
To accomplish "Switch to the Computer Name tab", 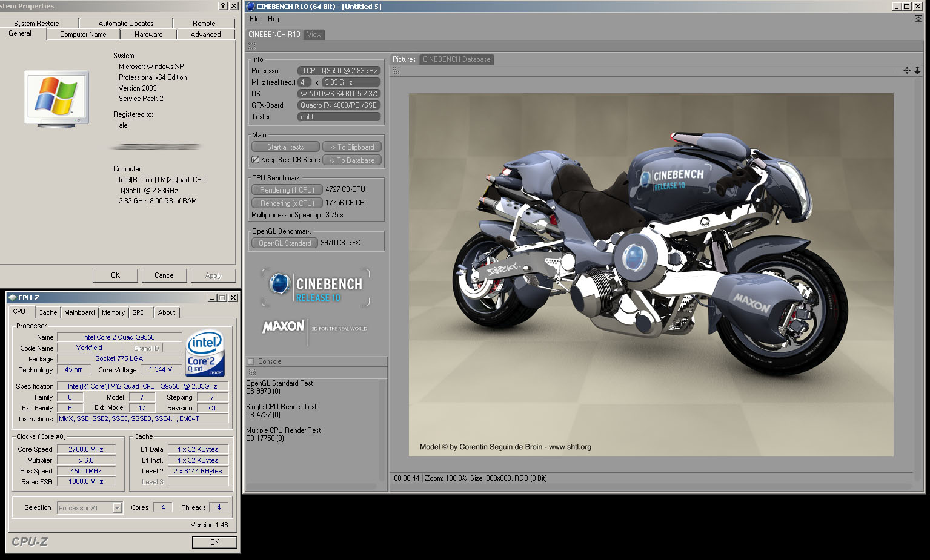I will click(83, 35).
